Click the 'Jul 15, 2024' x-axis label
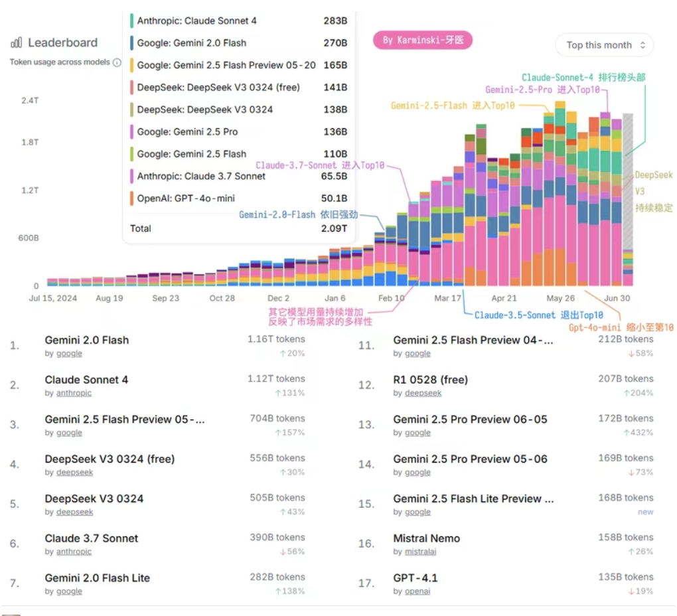The width and height of the screenshot is (677, 616). pyautogui.click(x=53, y=298)
